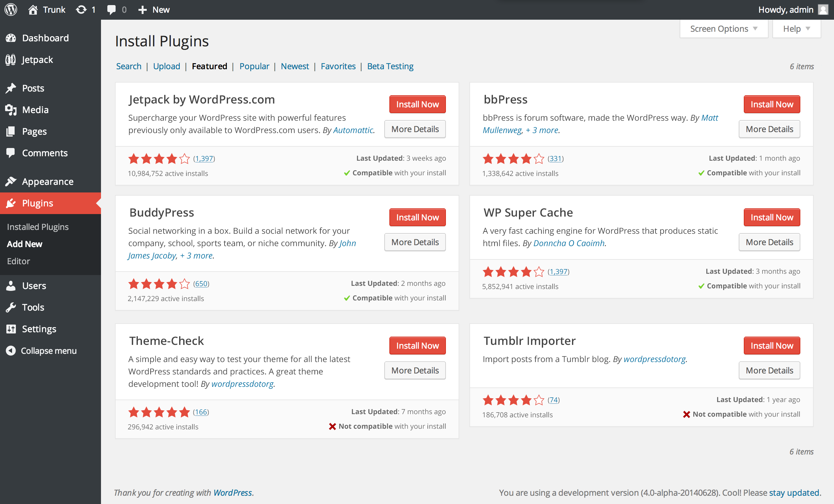
Task: Click Install Now for BuddyPress
Action: click(416, 217)
